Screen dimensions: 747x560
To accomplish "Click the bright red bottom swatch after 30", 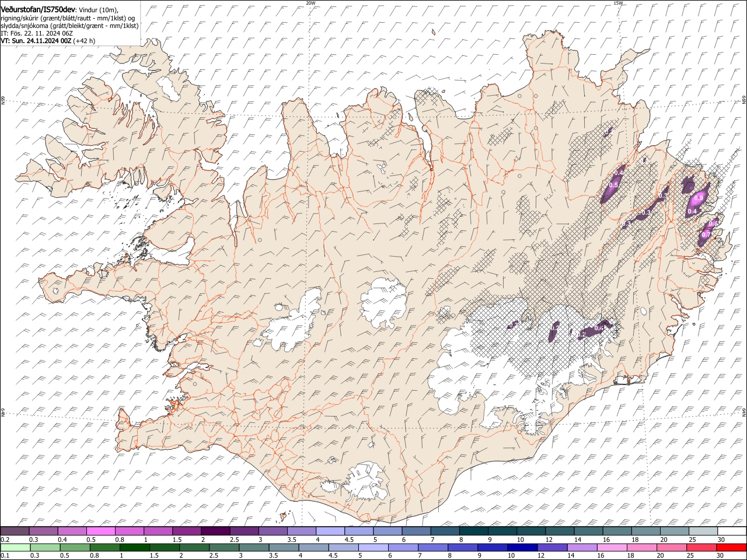I will tap(732, 547).
